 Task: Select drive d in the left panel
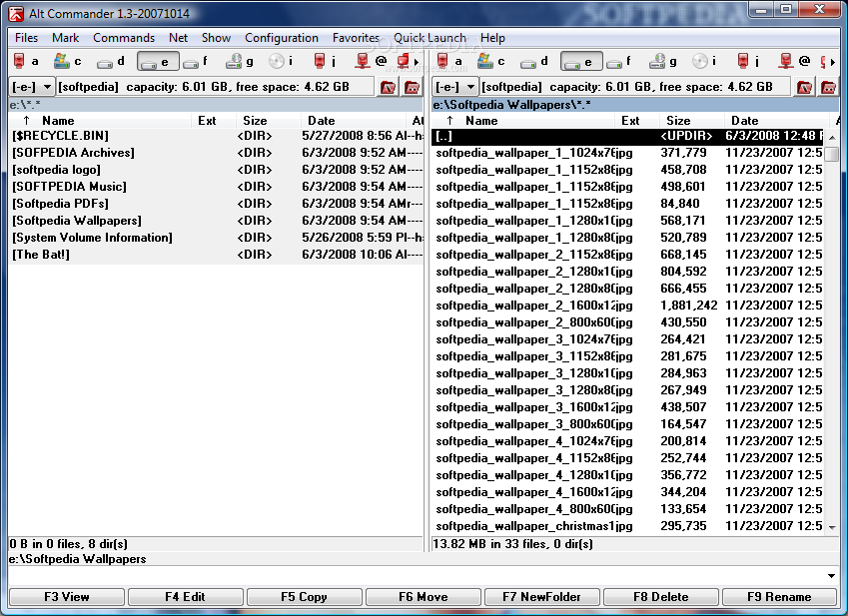pos(110,61)
